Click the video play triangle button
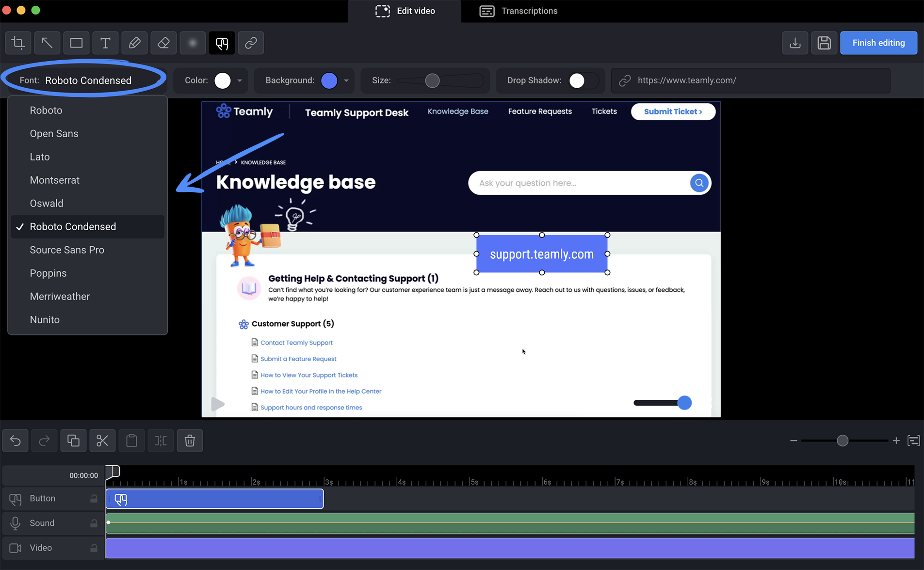924x570 pixels. pos(218,404)
